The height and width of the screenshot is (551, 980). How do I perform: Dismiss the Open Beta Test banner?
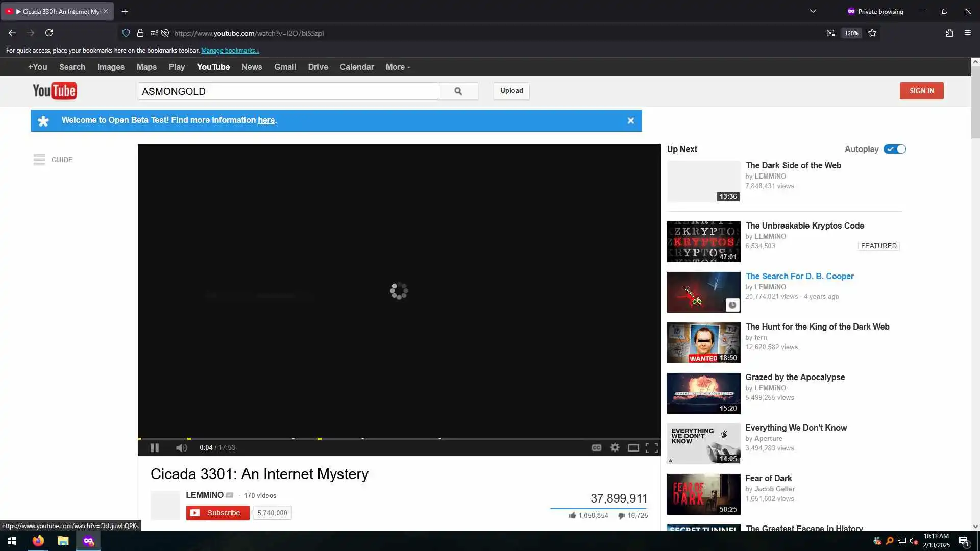point(630,121)
